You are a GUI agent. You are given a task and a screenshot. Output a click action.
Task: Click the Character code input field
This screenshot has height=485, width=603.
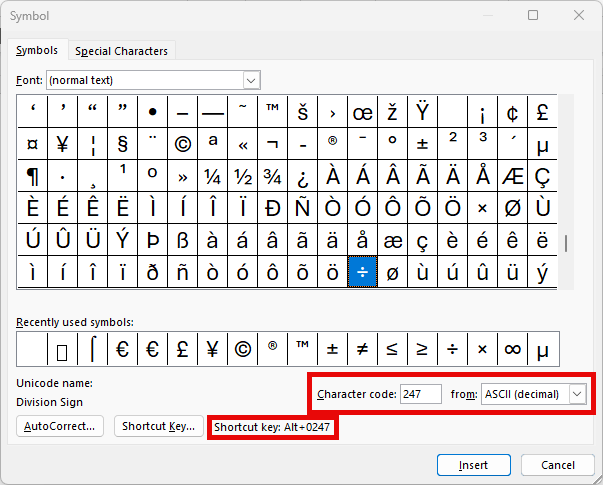point(420,394)
